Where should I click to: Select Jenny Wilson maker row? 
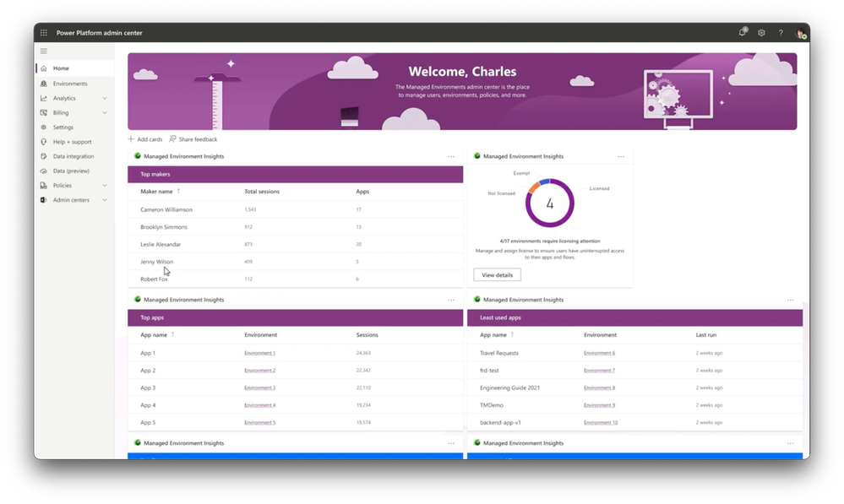pyautogui.click(x=295, y=262)
